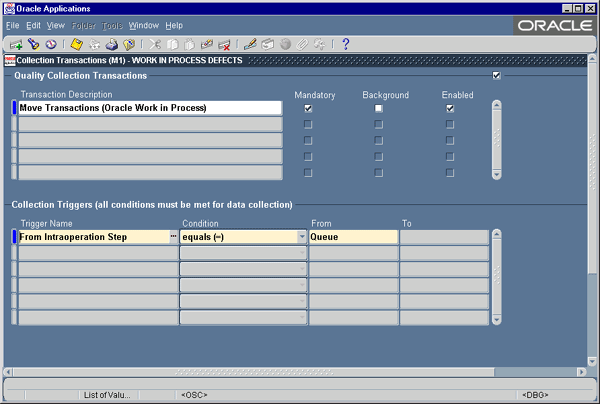
Task: Open the File menu
Action: click(13, 25)
